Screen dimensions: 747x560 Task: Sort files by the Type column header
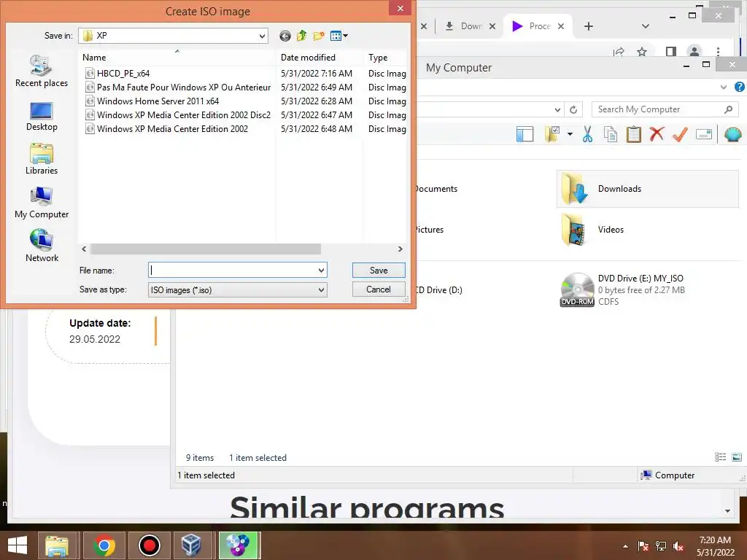pos(385,57)
